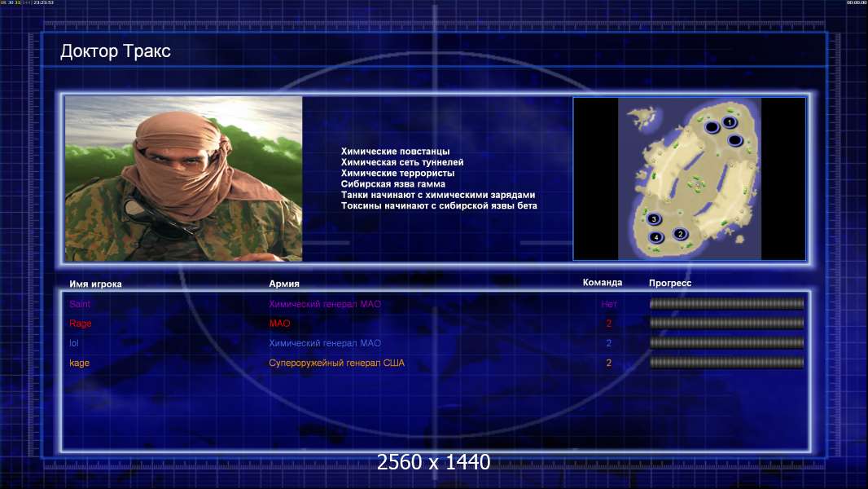
Task: Select the player name Saint
Action: tap(80, 304)
